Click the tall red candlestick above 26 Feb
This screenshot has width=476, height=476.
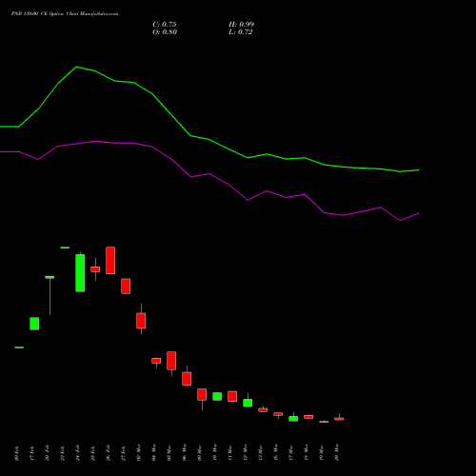(x=110, y=260)
